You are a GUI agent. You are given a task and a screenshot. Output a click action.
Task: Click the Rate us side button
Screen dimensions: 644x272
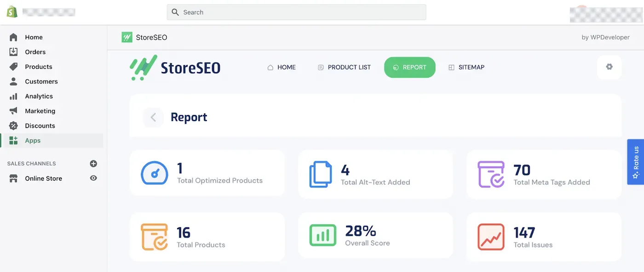[636, 162]
